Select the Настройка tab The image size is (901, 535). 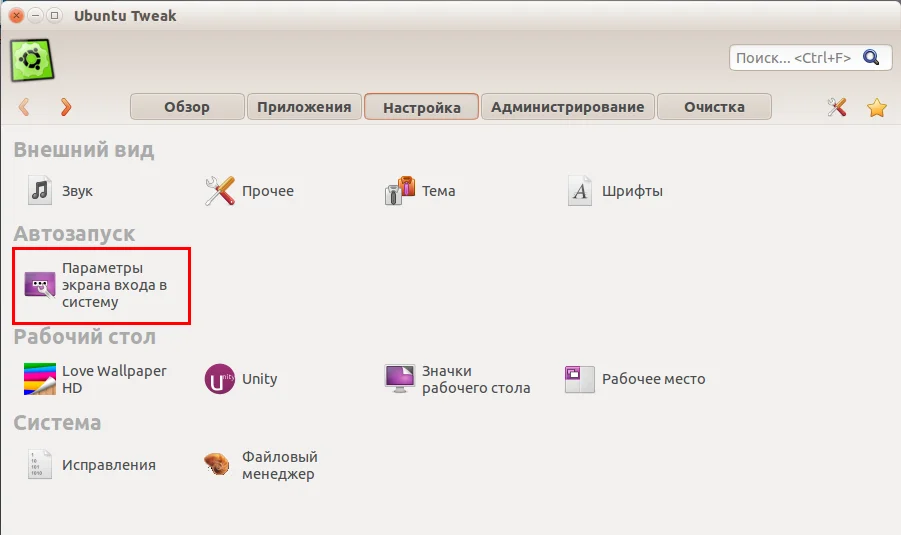click(x=422, y=107)
